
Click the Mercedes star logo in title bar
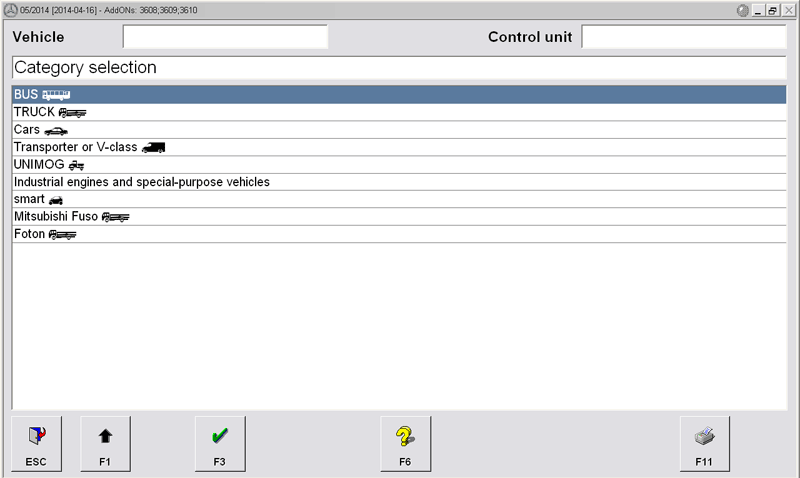point(11,10)
